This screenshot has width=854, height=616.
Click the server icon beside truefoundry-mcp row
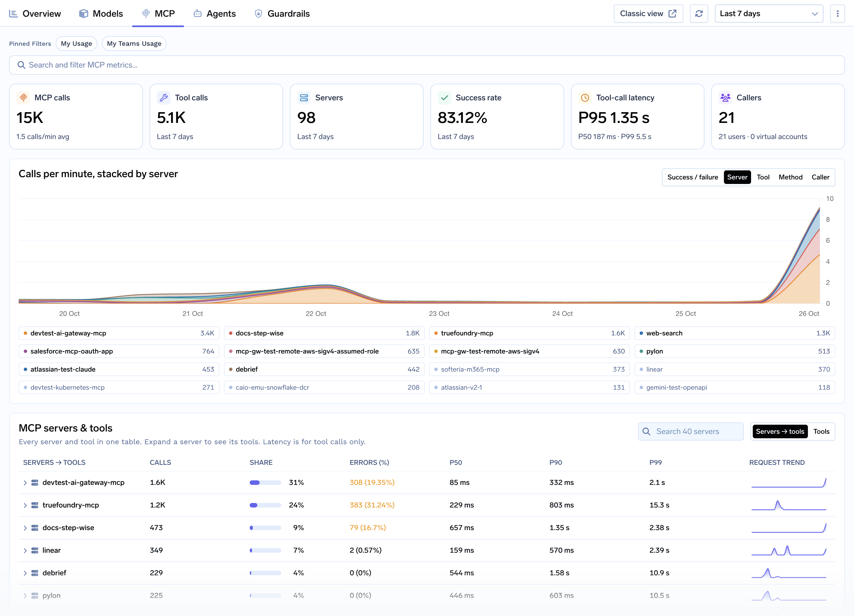point(35,505)
